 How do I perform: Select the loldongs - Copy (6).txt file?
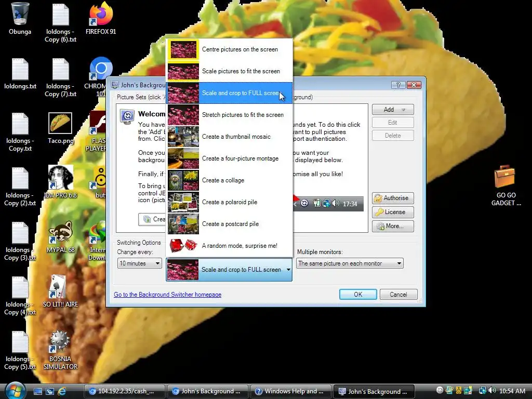(x=60, y=23)
